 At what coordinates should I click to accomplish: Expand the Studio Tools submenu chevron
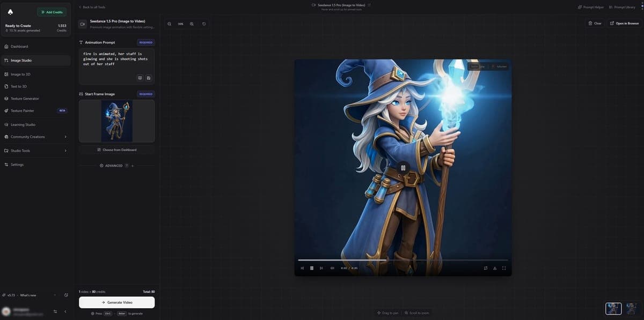tap(65, 151)
